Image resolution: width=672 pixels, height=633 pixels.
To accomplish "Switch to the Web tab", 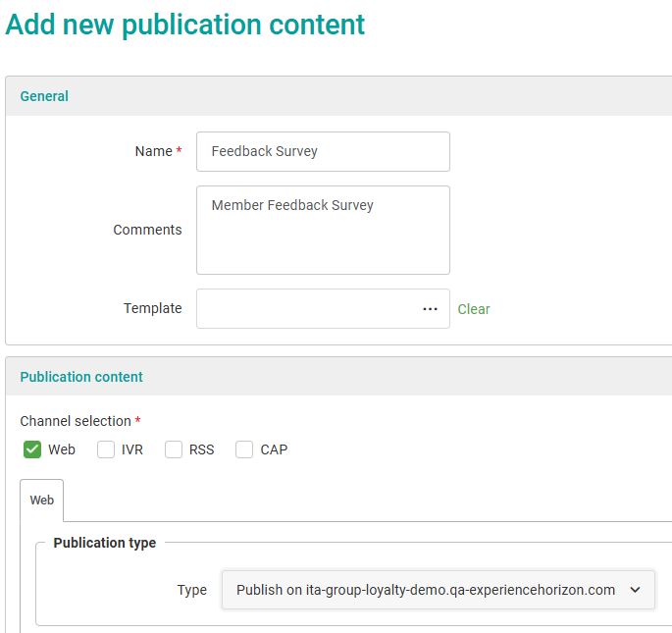I will coord(42,501).
